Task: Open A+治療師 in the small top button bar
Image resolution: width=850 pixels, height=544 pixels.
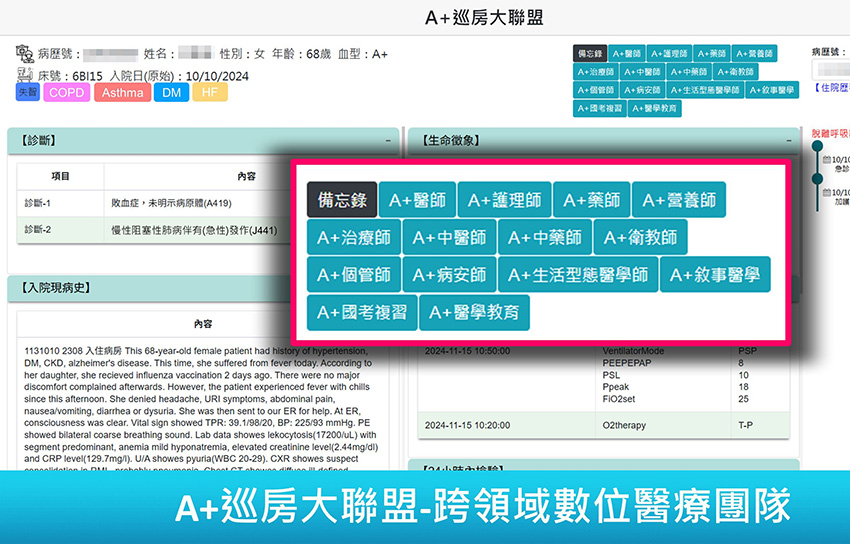Action: pos(596,72)
